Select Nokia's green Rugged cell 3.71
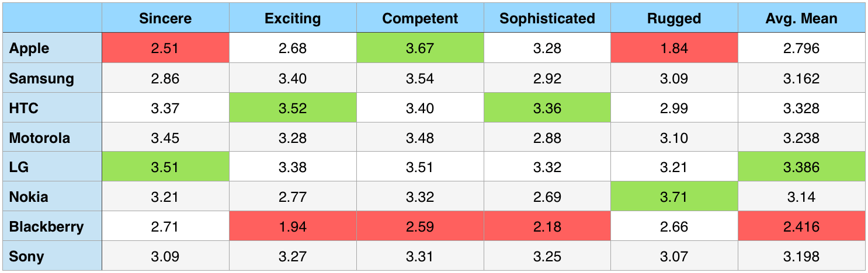The image size is (868, 273). (x=674, y=197)
